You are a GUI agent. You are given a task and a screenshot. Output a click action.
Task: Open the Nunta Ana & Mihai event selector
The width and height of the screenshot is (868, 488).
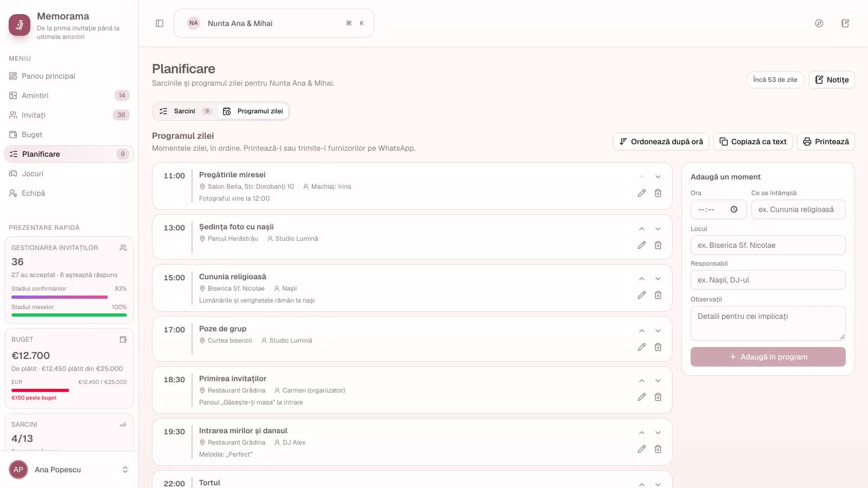pyautogui.click(x=274, y=23)
